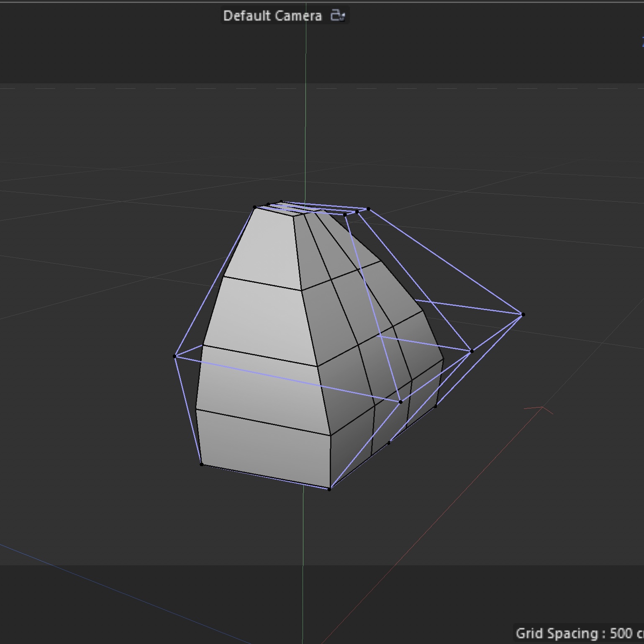This screenshot has width=644, height=644.
Task: Select the top-right-most cage point above the mesh
Action: tap(368, 209)
